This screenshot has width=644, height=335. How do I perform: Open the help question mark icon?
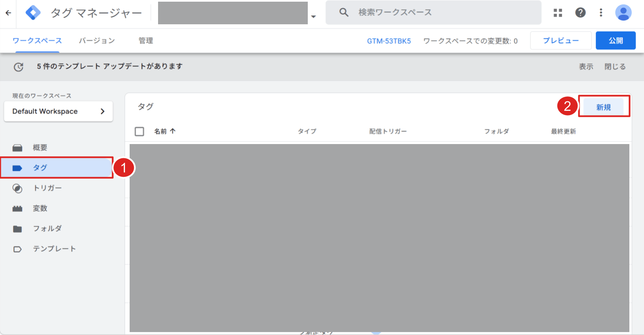point(580,13)
